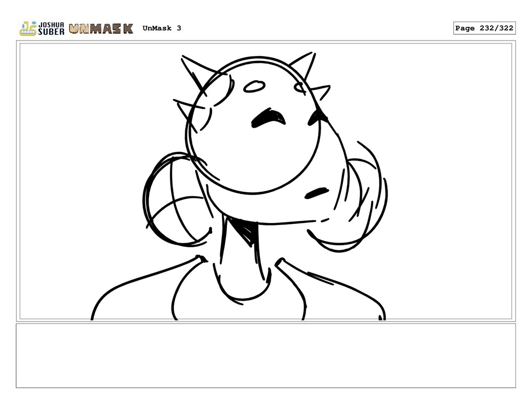
Task: Click the "Page 232/322" page indicator
Action: click(484, 28)
